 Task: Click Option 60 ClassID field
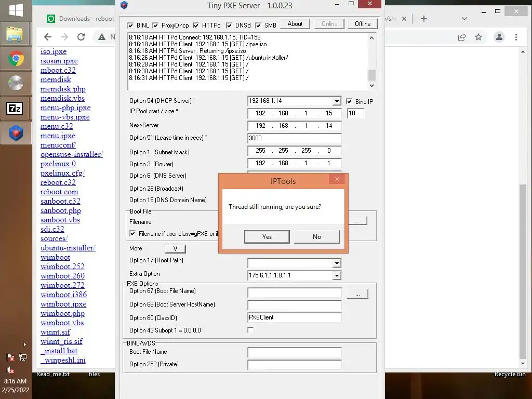[294, 317]
